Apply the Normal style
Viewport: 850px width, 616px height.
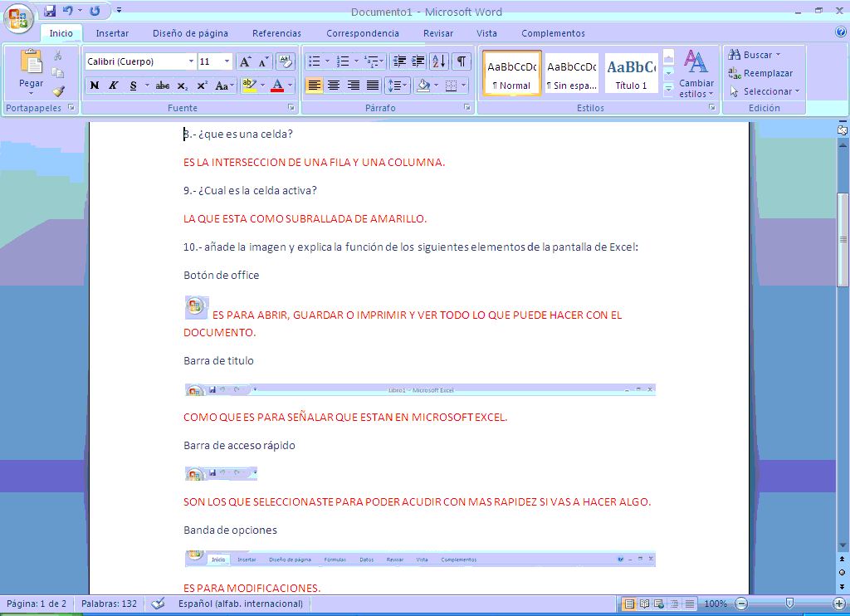[511, 74]
